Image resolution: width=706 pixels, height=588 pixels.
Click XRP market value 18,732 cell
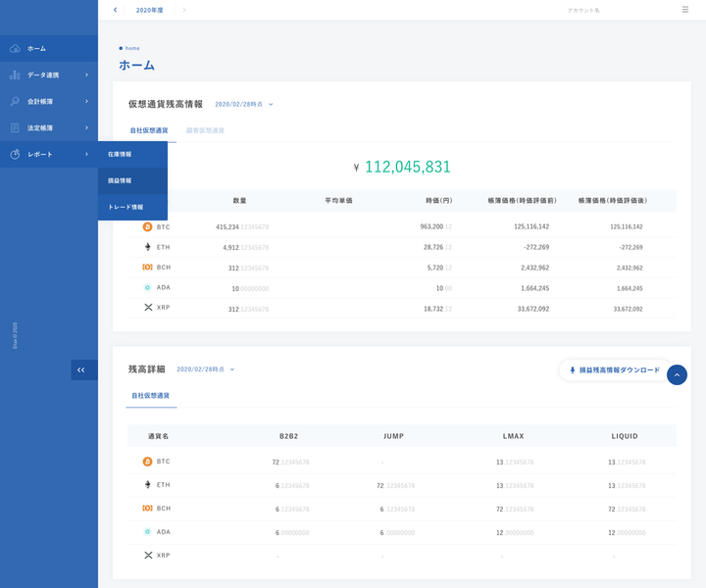[437, 309]
